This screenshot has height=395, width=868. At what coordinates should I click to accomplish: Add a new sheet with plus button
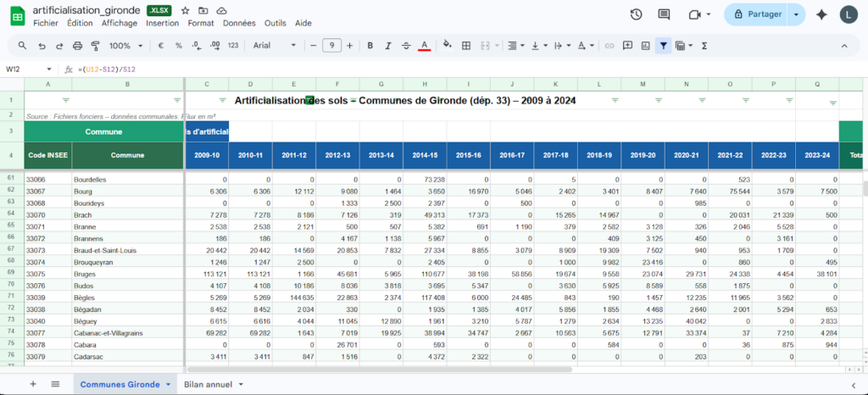pos(33,384)
